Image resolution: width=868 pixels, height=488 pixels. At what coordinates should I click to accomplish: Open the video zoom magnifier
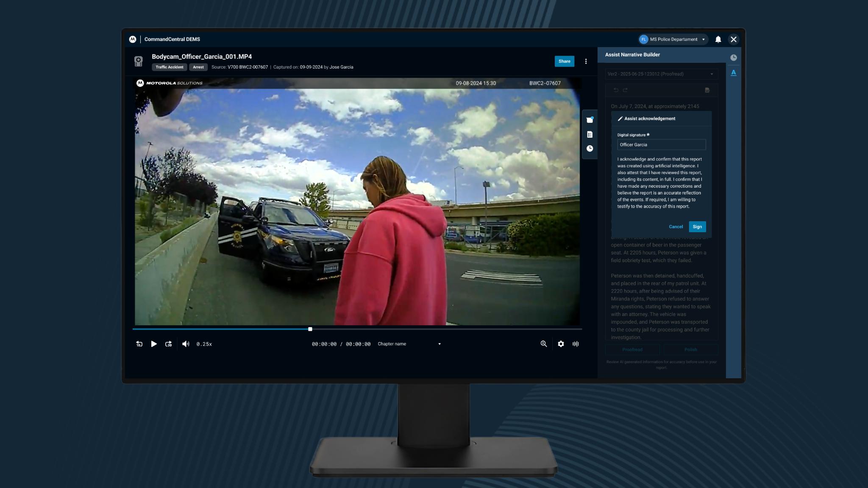pyautogui.click(x=543, y=344)
